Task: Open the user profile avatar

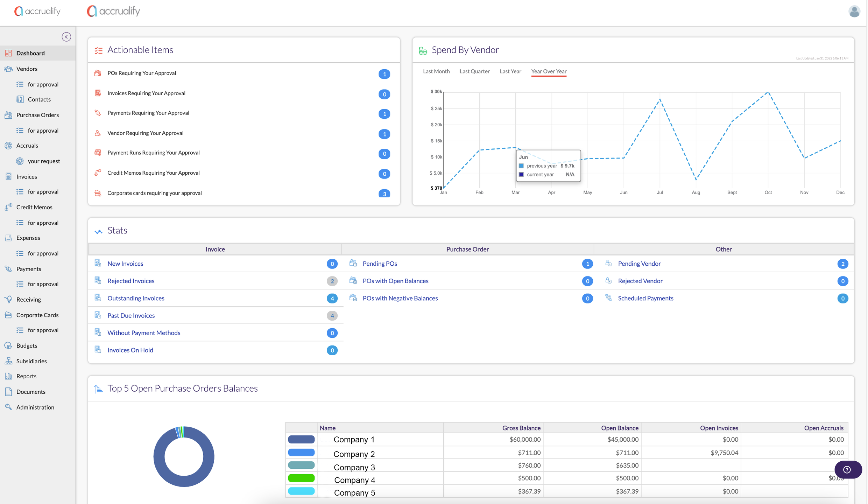Action: [854, 11]
